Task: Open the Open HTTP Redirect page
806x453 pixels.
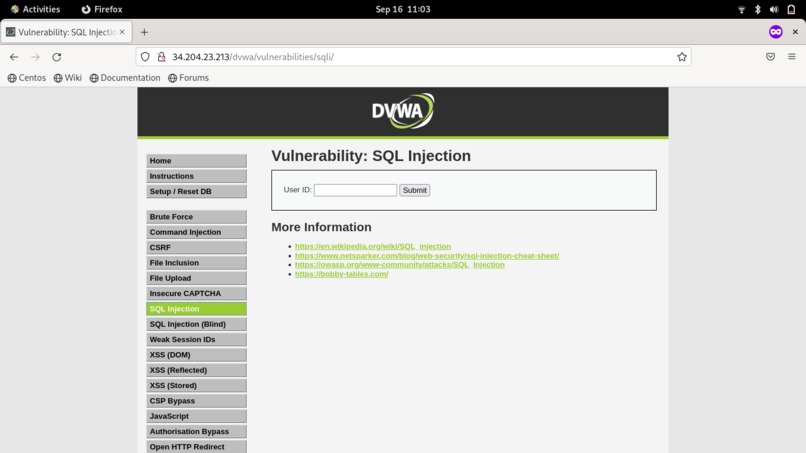Action: click(x=196, y=447)
